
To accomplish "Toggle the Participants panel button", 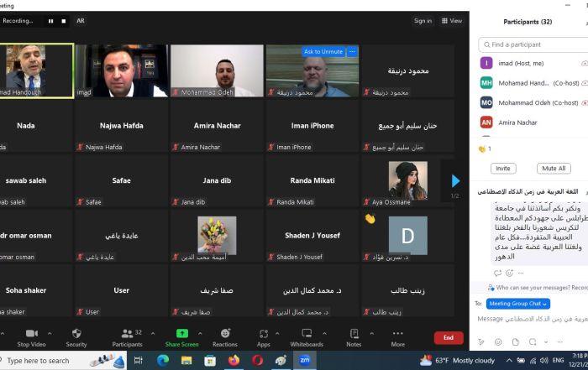I will pyautogui.click(x=127, y=334).
